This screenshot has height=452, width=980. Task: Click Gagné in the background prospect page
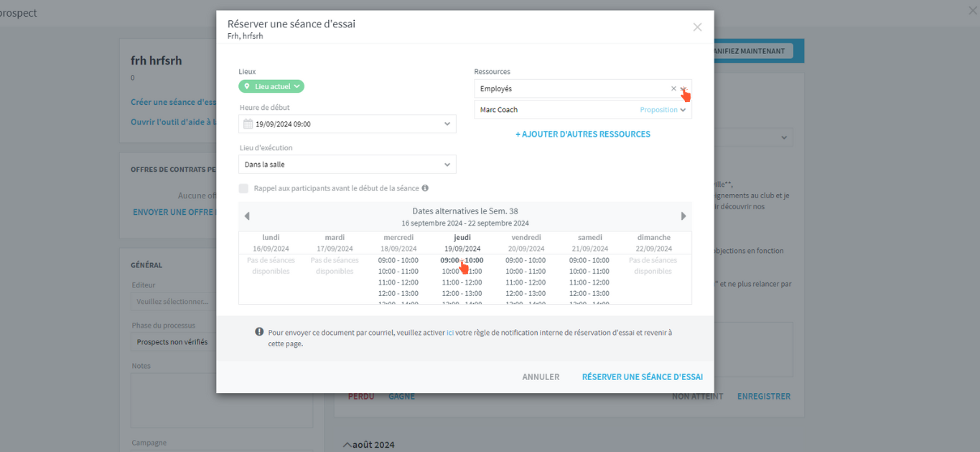(x=401, y=397)
